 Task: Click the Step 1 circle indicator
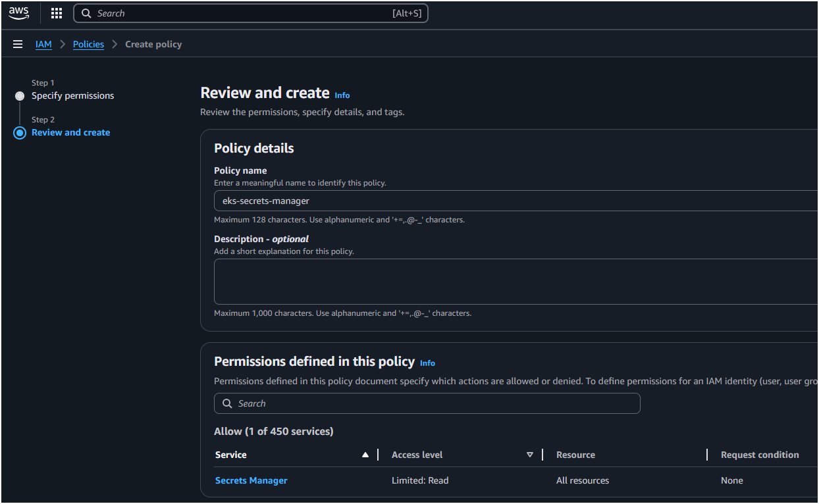tap(20, 96)
